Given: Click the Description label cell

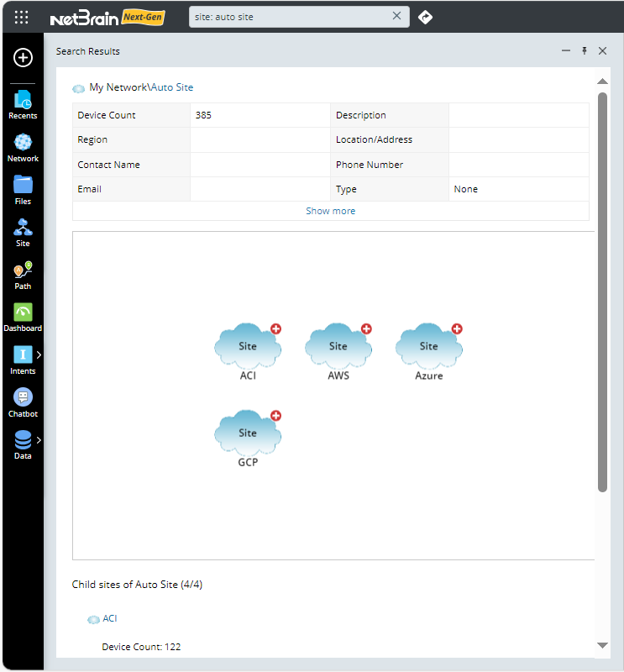Looking at the screenshot, I should click(x=390, y=115).
